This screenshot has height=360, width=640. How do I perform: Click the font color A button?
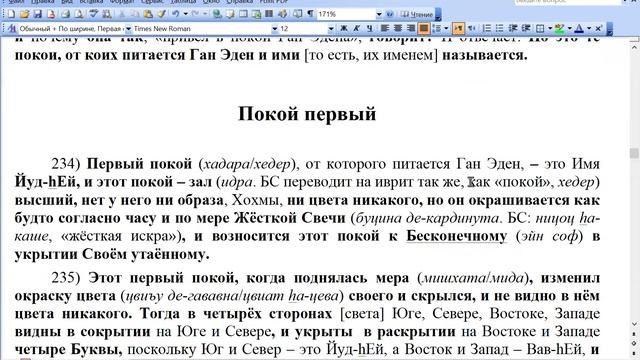pyautogui.click(x=579, y=29)
